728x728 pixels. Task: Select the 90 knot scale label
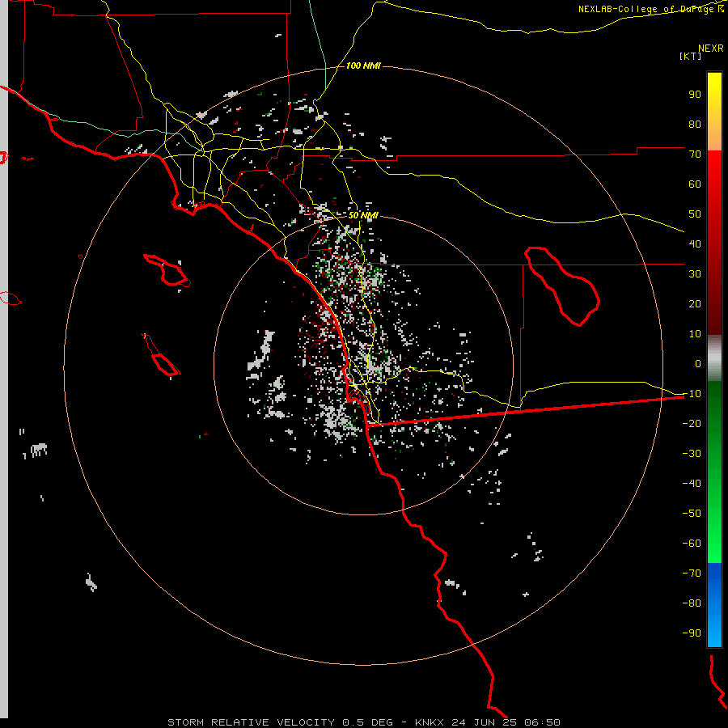(695, 95)
